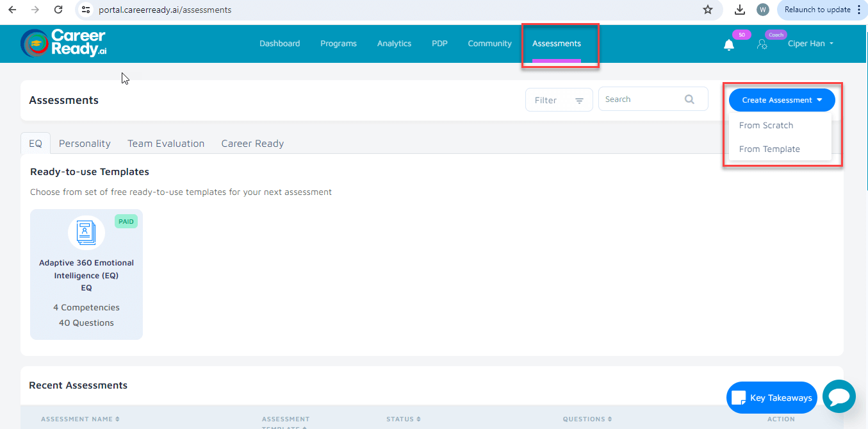
Task: Navigate to the Dashboard menu item
Action: coord(279,43)
